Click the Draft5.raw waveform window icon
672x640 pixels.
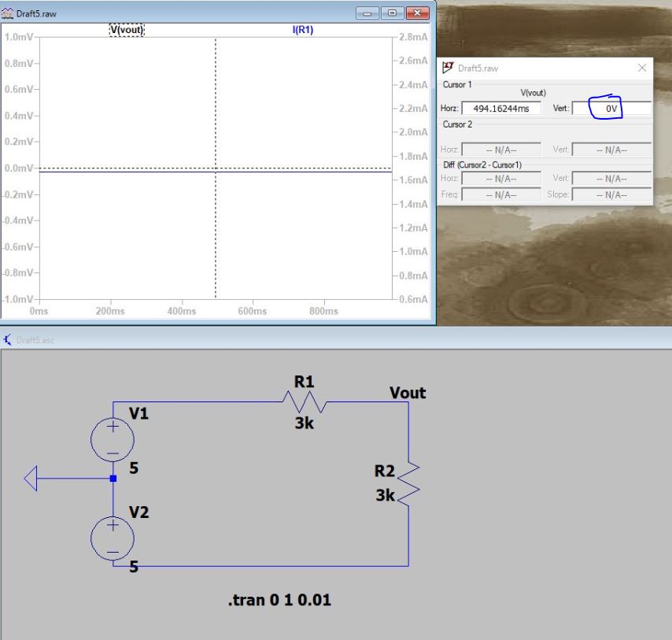pyautogui.click(x=9, y=13)
